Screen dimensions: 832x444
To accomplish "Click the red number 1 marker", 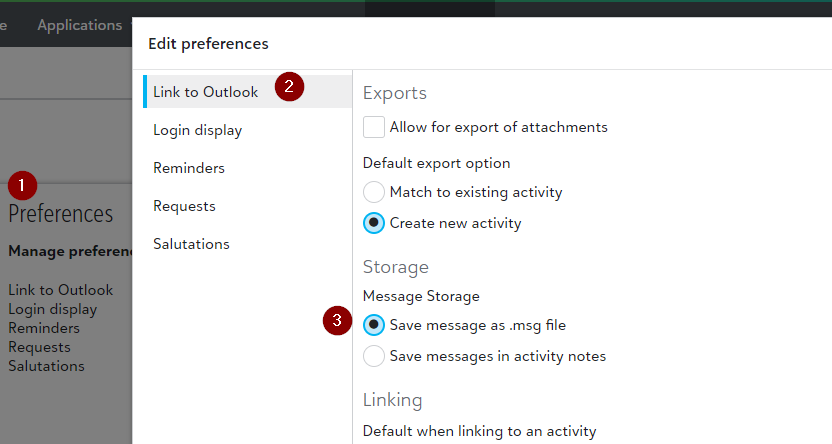I will click(22, 185).
